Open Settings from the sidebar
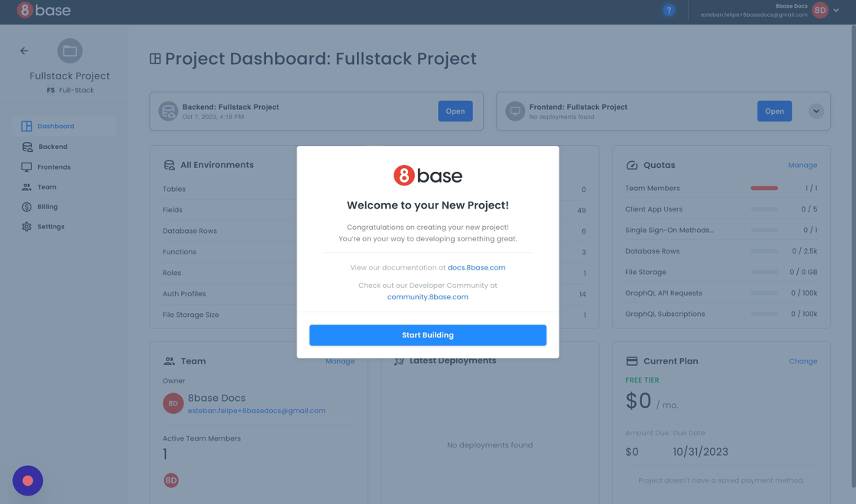The height and width of the screenshot is (504, 856). point(50,227)
